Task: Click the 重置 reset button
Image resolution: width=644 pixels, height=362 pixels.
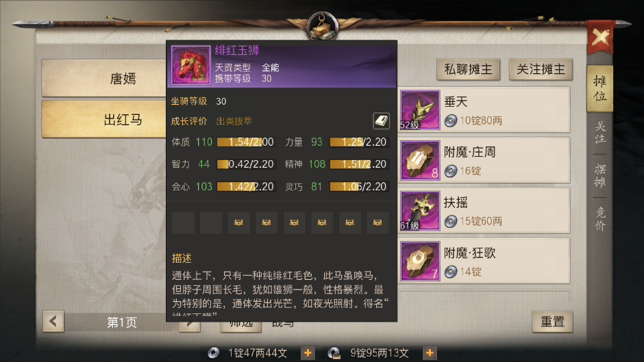Action: [x=552, y=322]
